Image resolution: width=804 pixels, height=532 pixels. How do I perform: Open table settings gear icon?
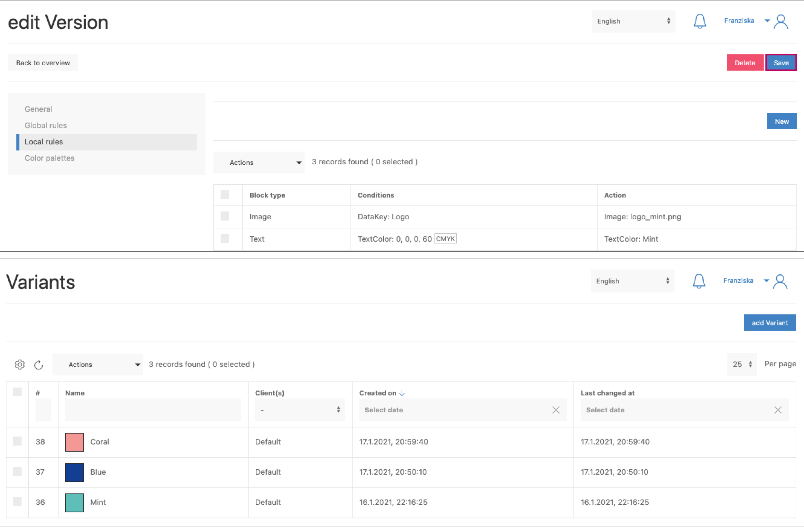(20, 364)
